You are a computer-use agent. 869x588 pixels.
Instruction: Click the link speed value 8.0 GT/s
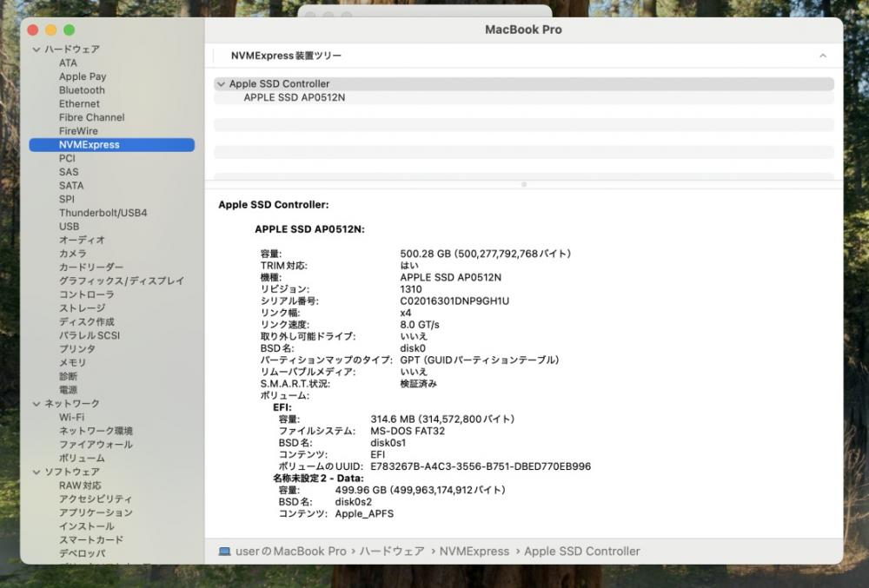coord(420,325)
